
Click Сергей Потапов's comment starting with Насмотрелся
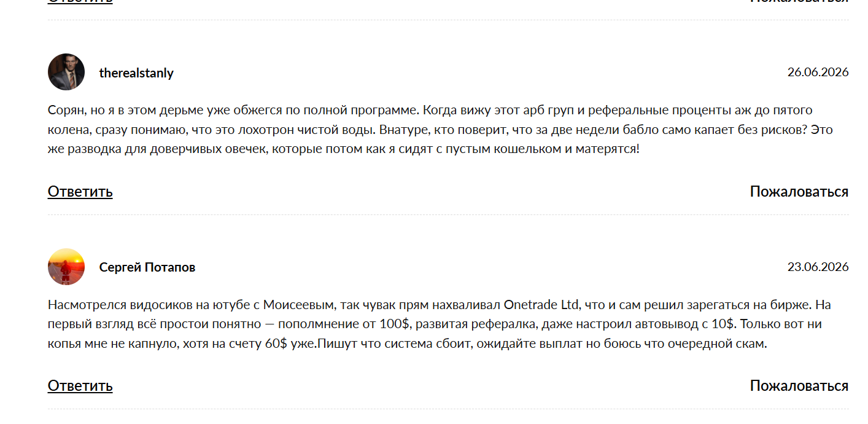point(440,324)
